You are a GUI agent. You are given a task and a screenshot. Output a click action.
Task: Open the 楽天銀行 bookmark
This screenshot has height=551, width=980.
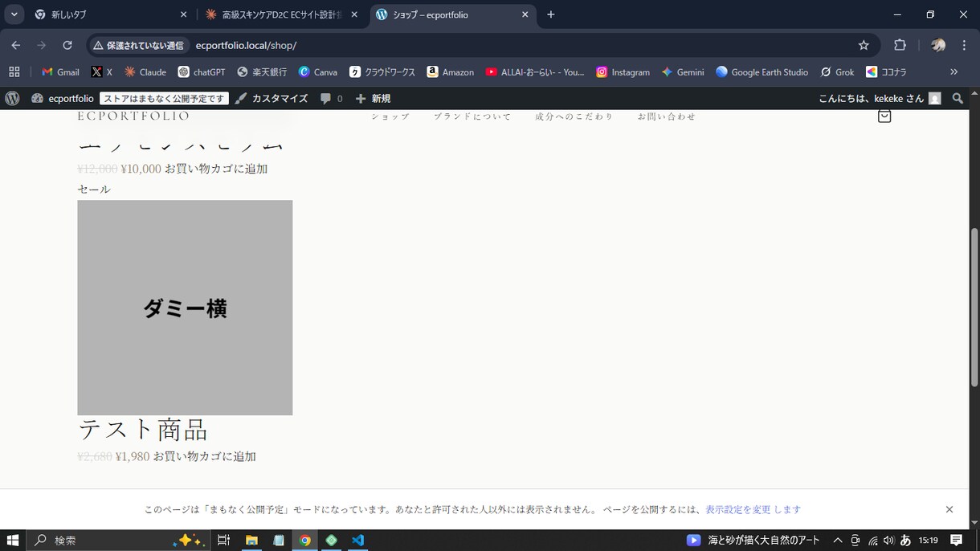pyautogui.click(x=262, y=71)
